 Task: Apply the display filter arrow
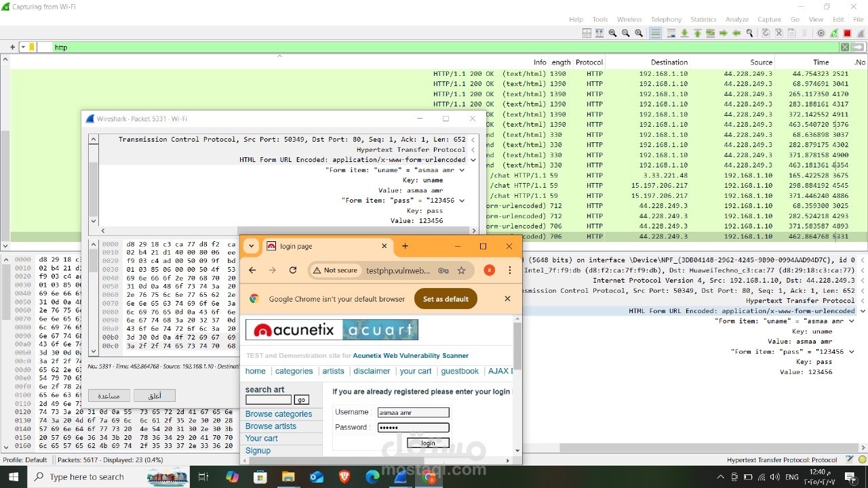(859, 47)
